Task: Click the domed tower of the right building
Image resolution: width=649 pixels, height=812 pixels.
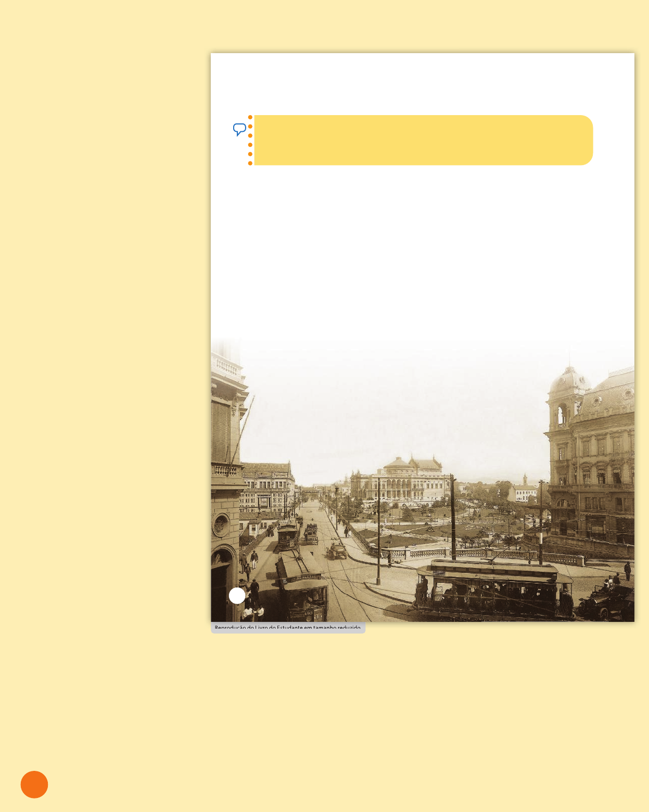Action: pos(566,396)
